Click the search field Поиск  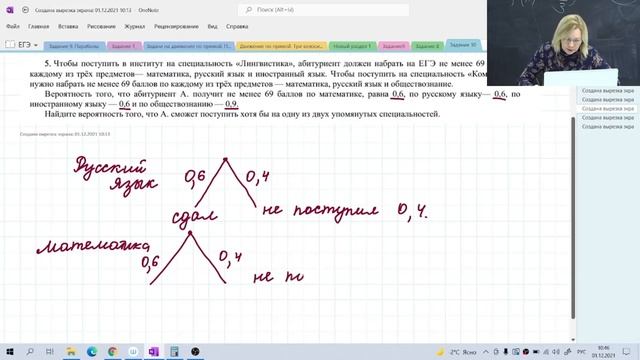tap(323, 10)
